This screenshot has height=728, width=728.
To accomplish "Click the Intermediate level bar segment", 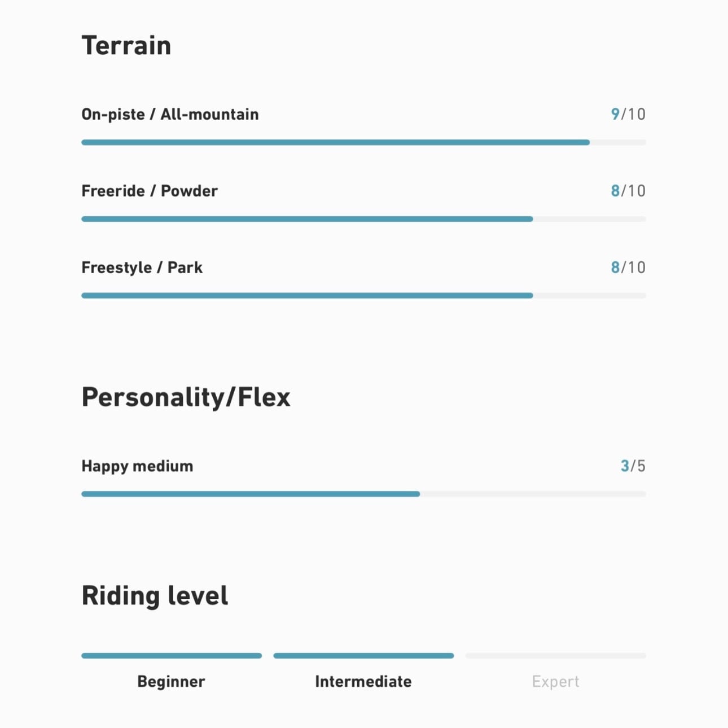I will point(363,656).
